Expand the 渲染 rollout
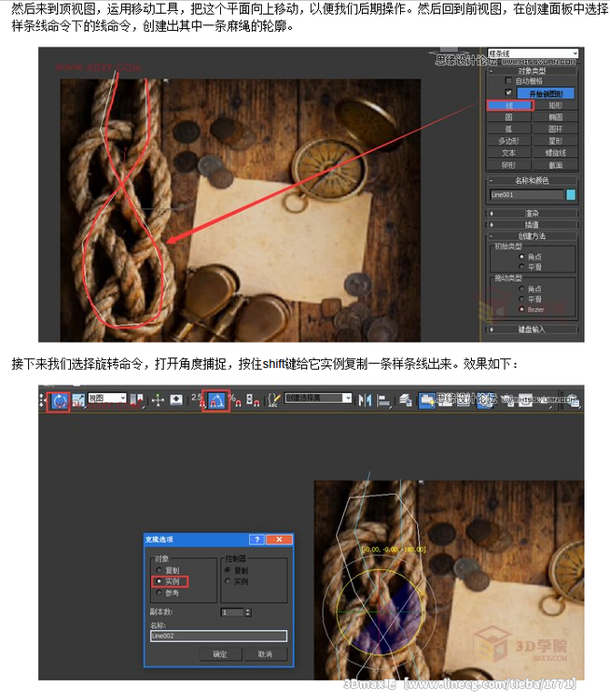The image size is (610, 700). pyautogui.click(x=533, y=213)
